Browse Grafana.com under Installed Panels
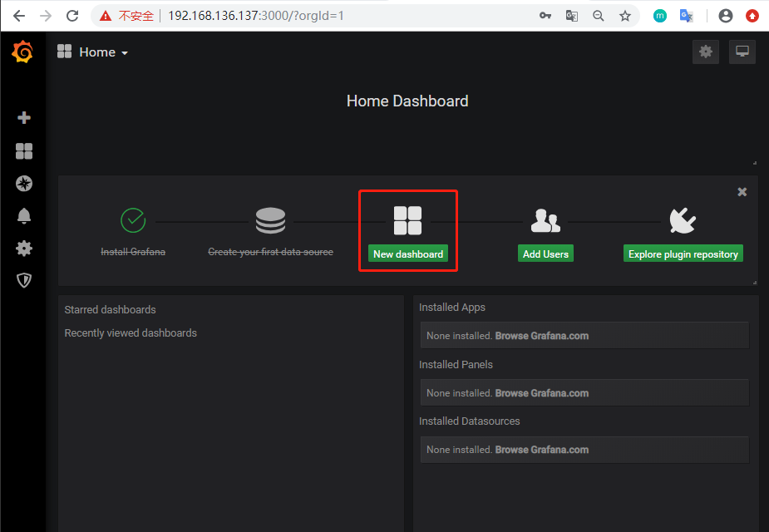Viewport: 769px width, 532px height. click(541, 393)
